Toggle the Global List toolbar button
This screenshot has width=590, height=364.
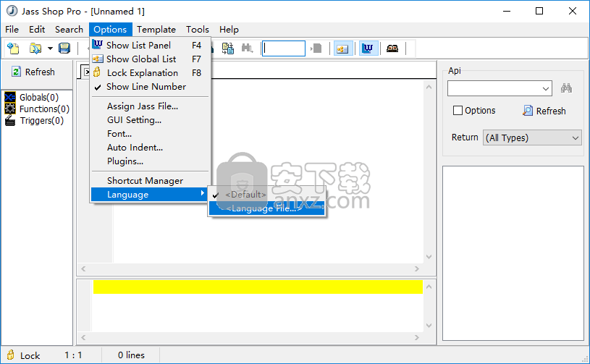coord(343,48)
